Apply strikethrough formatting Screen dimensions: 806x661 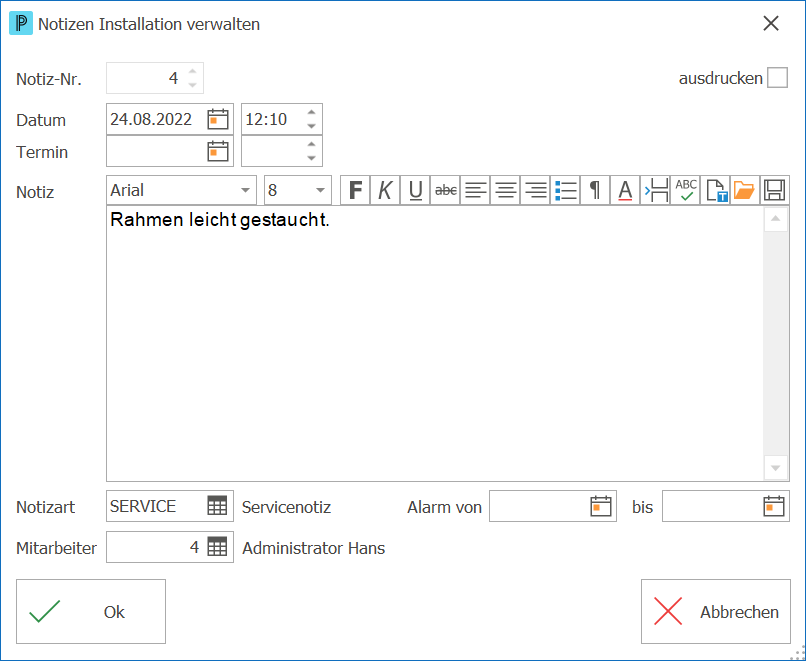445,190
